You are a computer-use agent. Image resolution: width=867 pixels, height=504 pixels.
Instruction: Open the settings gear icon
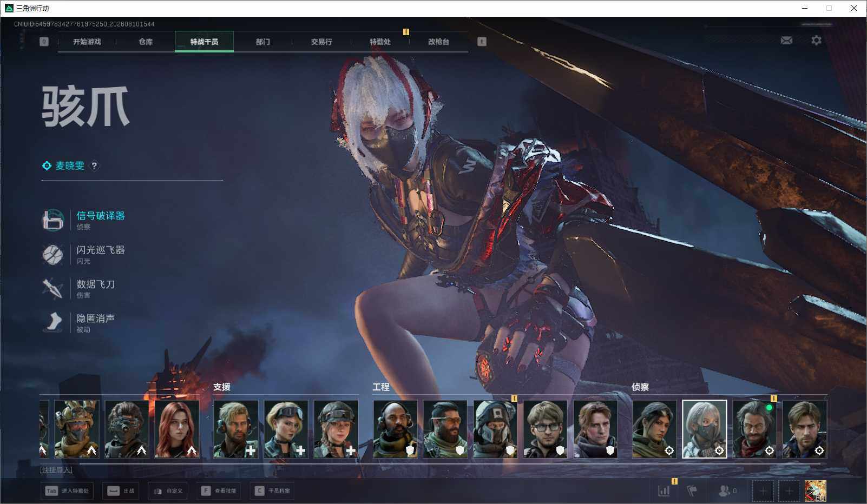(x=816, y=41)
